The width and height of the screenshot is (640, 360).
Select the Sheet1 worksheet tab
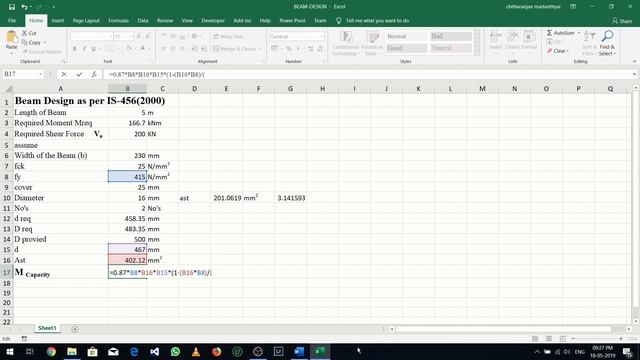pos(47,328)
